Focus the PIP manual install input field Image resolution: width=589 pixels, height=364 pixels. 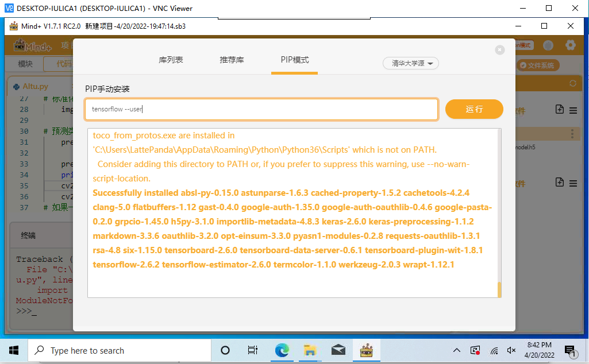coord(261,109)
